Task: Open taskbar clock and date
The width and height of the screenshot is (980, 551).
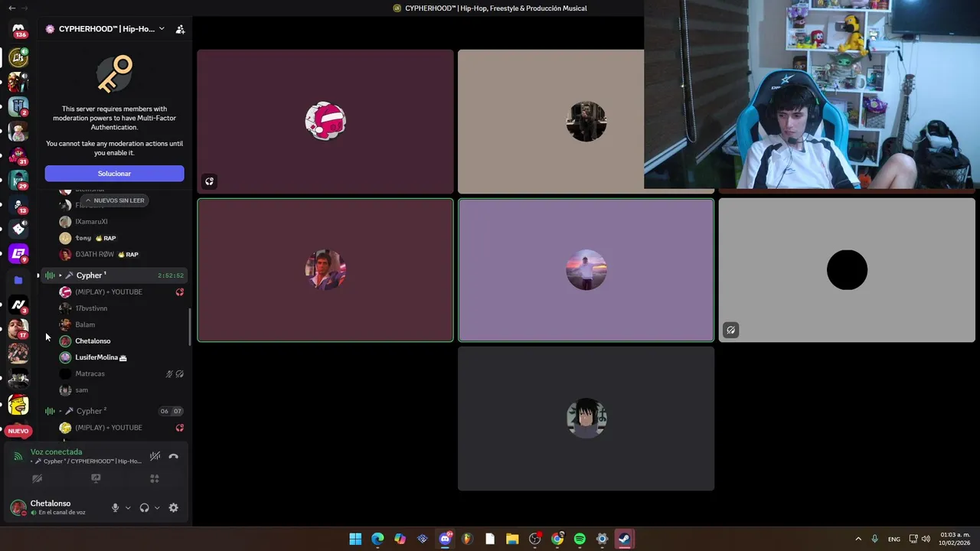Action: pyautogui.click(x=955, y=539)
